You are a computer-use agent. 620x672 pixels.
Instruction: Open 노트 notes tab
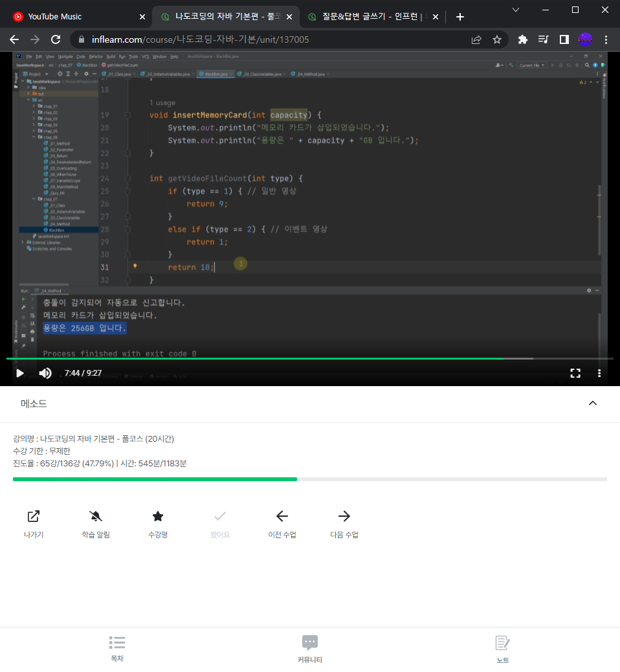502,649
